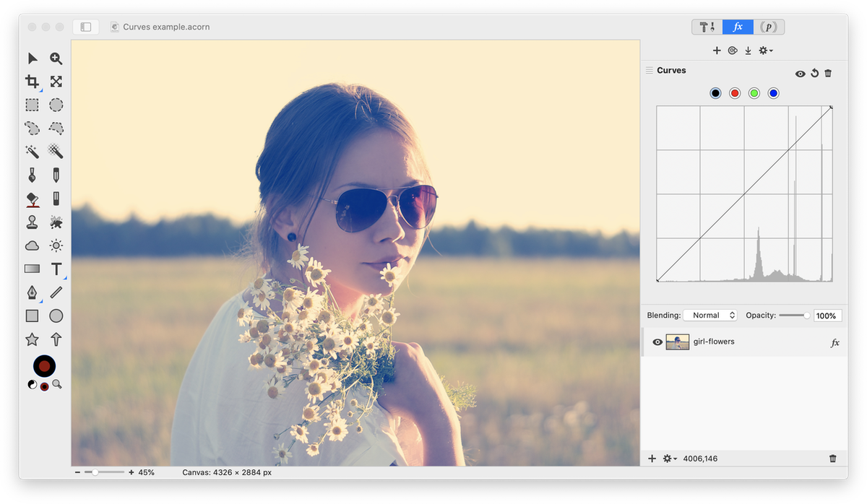Open the Blending mode Normal dropdown
This screenshot has height=504, width=867.
pos(709,316)
